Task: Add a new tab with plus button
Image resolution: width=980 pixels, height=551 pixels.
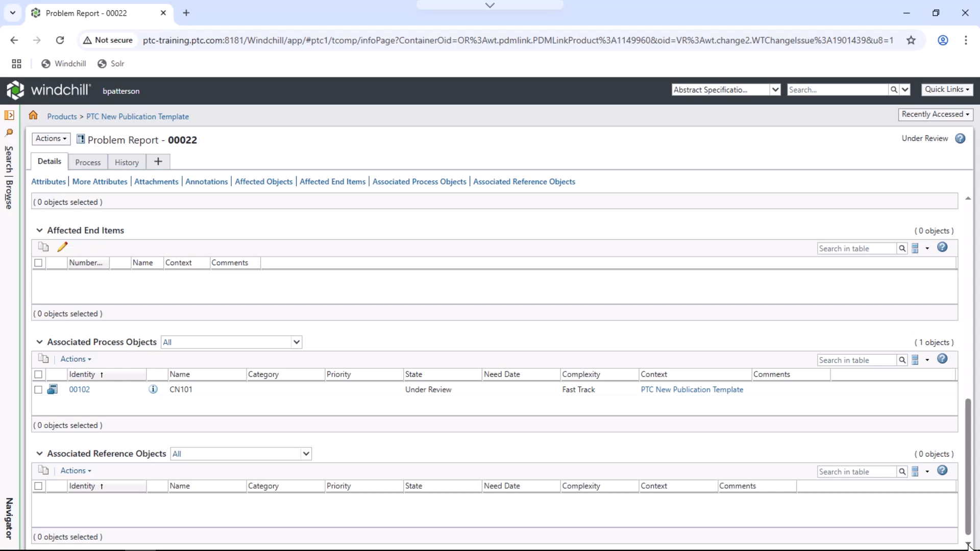Action: pyautogui.click(x=158, y=162)
